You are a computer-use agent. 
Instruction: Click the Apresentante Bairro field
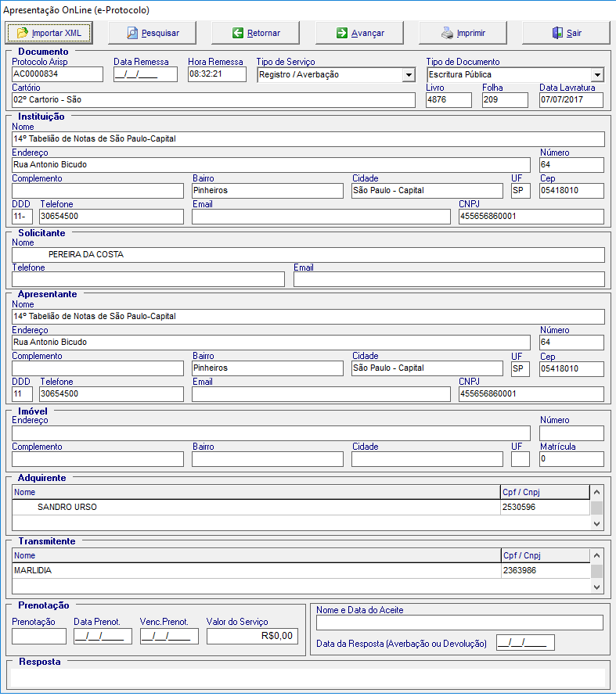tap(268, 368)
